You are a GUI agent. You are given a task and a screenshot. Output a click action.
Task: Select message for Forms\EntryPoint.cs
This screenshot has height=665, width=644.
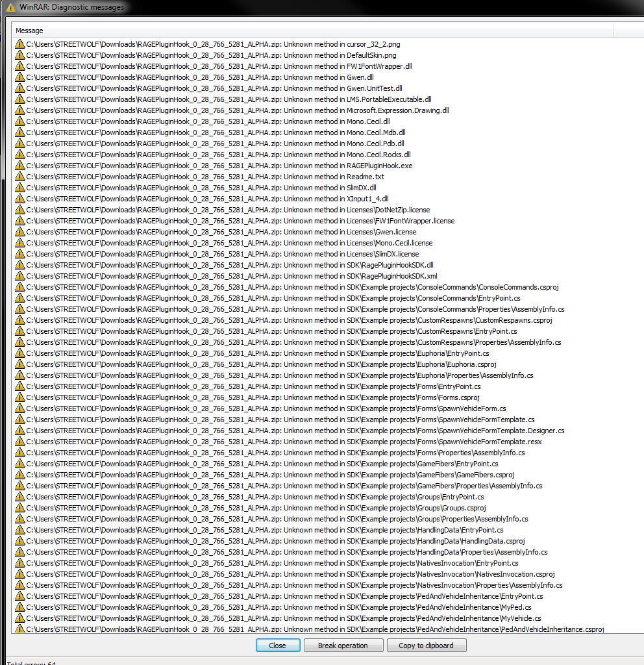(x=253, y=386)
